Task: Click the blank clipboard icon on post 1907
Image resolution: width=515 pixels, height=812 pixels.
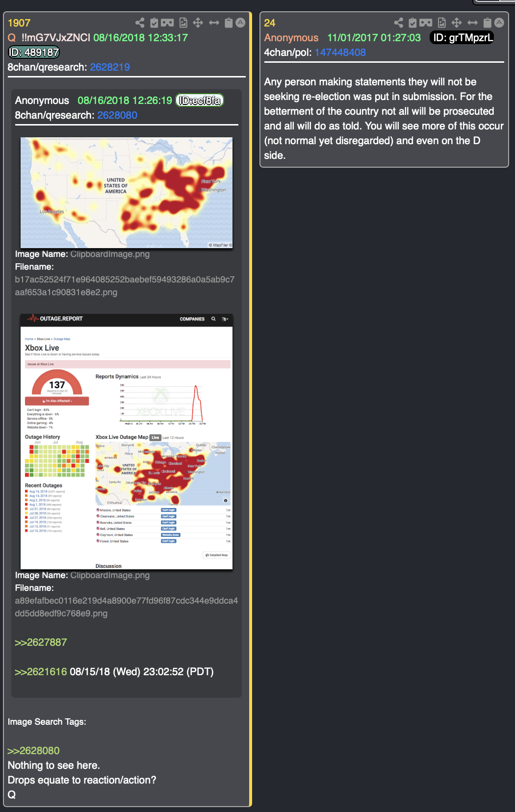Action: pyautogui.click(x=229, y=23)
